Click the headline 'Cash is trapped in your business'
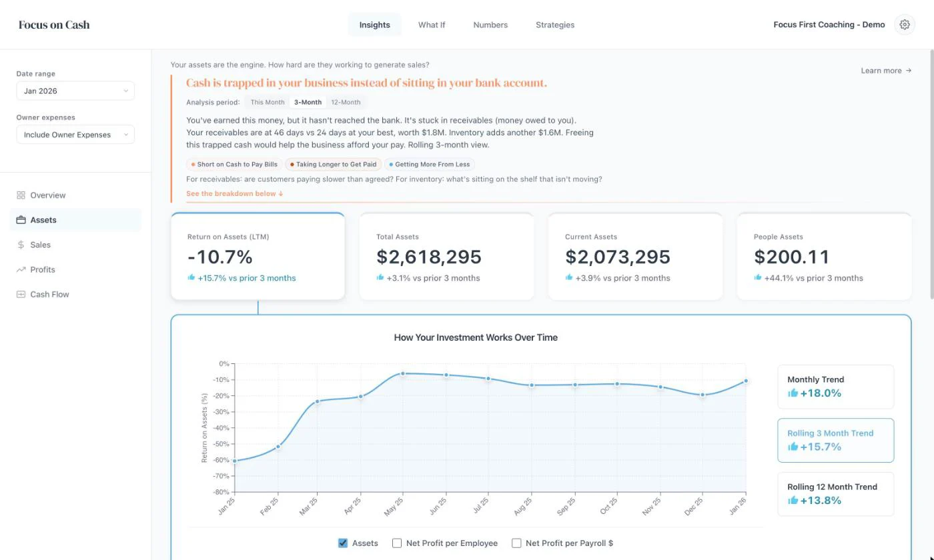 366,83
